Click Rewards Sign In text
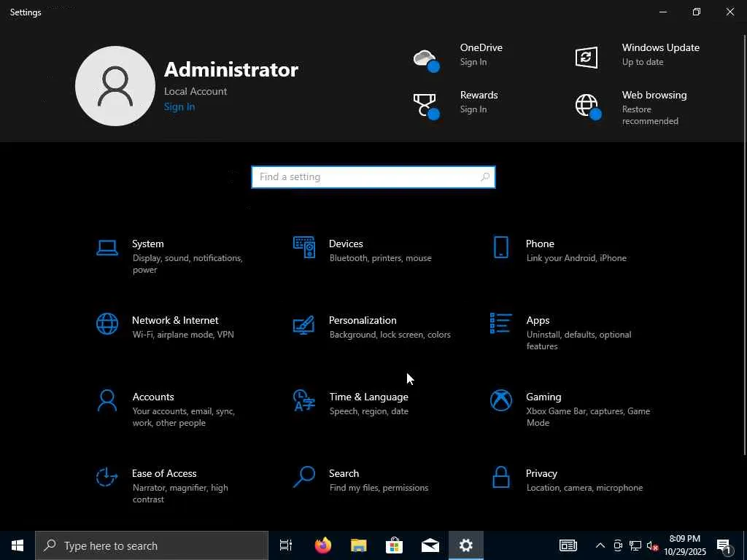The image size is (747, 560). (473, 109)
